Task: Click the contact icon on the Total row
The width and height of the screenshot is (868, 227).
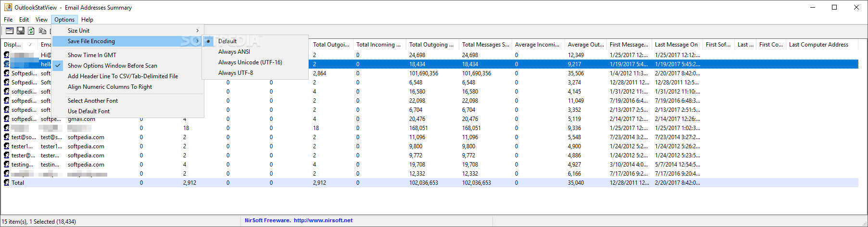Action: coord(7,183)
